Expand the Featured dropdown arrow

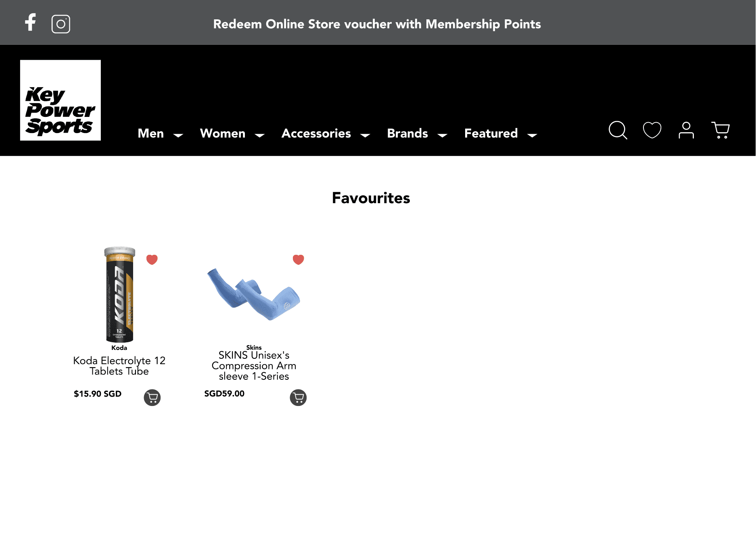pyautogui.click(x=532, y=135)
